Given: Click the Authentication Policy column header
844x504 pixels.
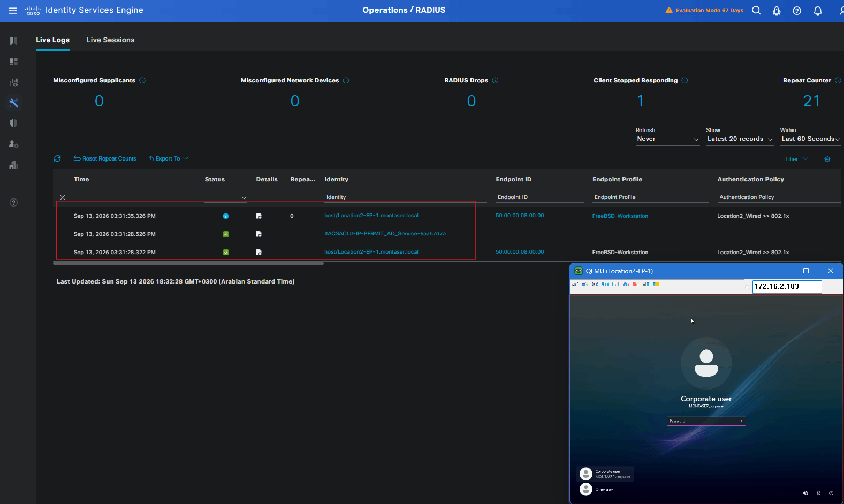Looking at the screenshot, I should tap(751, 180).
